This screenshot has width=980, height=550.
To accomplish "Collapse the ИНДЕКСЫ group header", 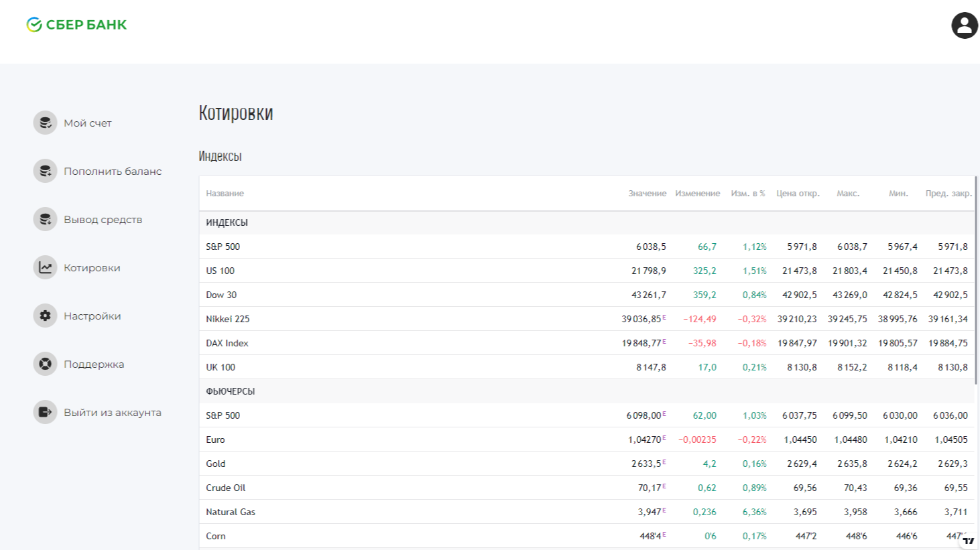I will click(x=587, y=222).
